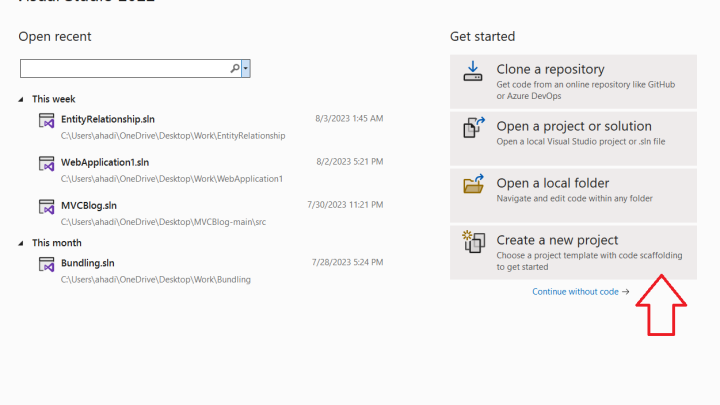Click path ending Work\WebApplication1
The height and width of the screenshot is (405, 720).
(x=172, y=179)
